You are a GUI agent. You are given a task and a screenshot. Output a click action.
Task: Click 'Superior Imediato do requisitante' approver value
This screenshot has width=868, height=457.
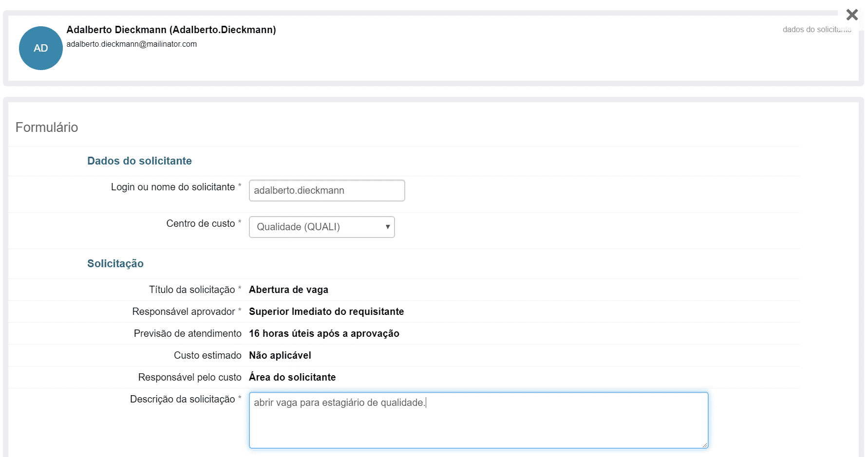(326, 311)
